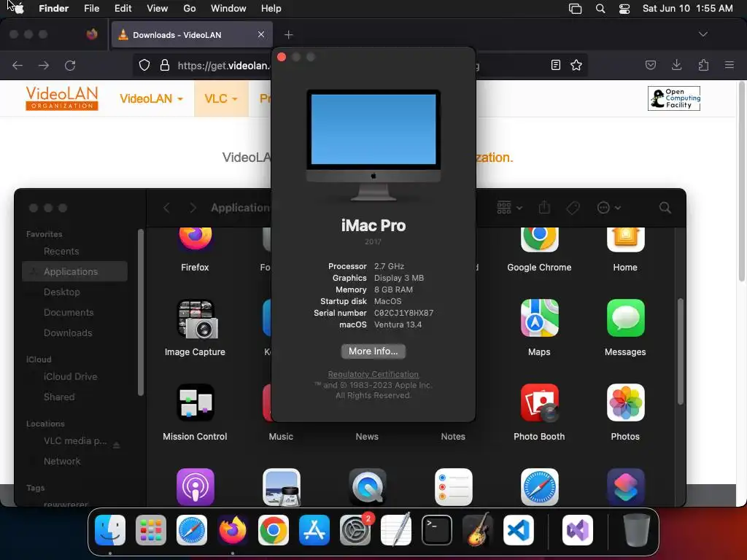747x560 pixels.
Task: Open the Messages app icon
Action: pos(625,318)
